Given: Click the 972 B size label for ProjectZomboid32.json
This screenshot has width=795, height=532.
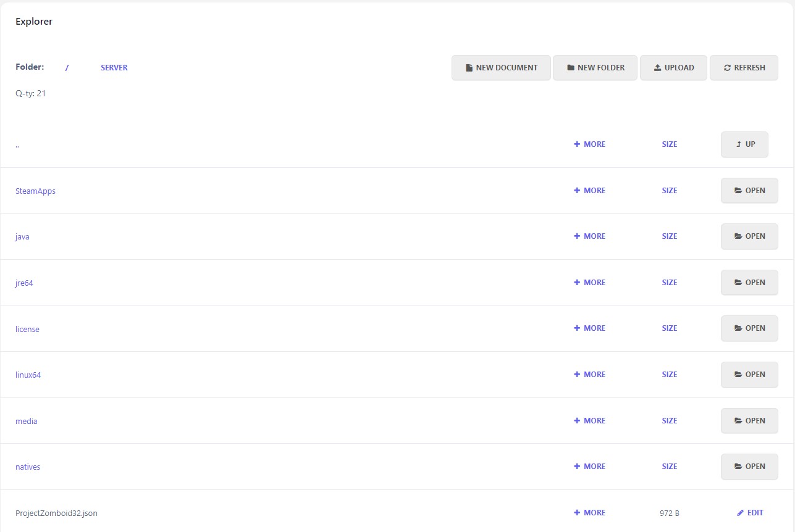Looking at the screenshot, I should coord(670,512).
